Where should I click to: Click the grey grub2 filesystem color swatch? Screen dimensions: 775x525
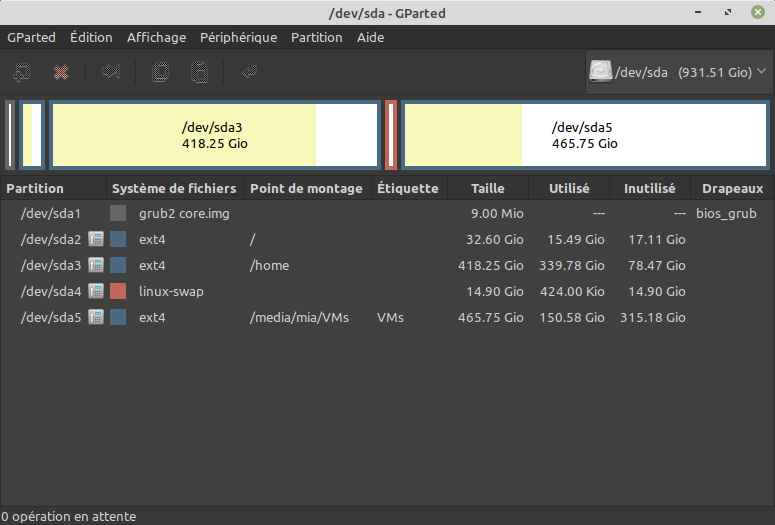(118, 214)
